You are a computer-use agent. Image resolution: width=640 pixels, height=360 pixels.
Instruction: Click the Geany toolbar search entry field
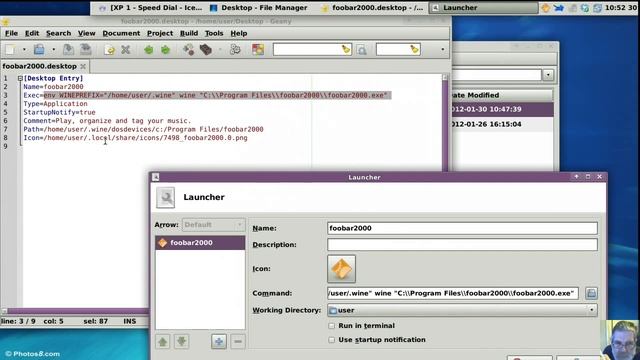coord(307,50)
